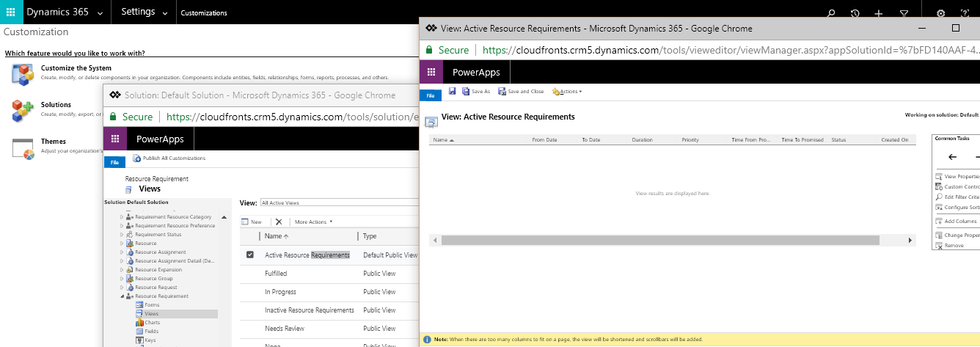Open the settings gear icon
This screenshot has height=347, width=980.
point(941,13)
